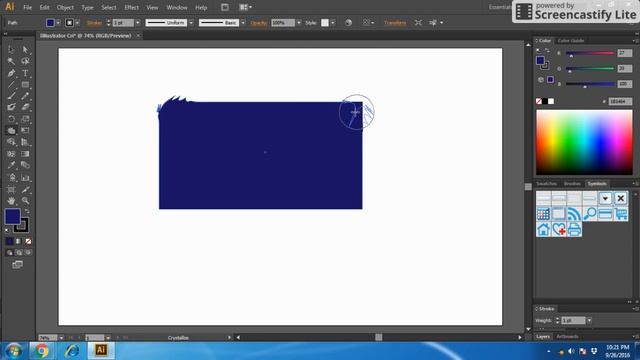640x360 pixels.
Task: Open the Layers panel tab
Action: point(543,337)
